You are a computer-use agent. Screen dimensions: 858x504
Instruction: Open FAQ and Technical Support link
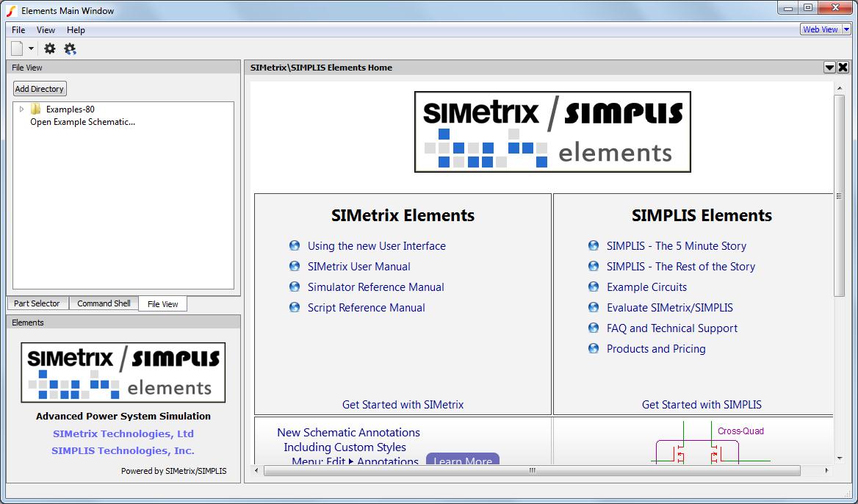pos(672,328)
